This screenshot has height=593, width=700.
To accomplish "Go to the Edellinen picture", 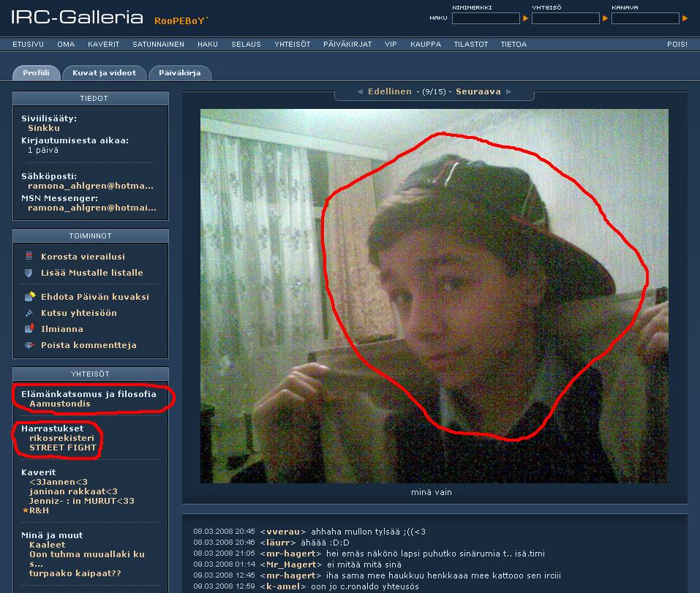I will pyautogui.click(x=390, y=91).
